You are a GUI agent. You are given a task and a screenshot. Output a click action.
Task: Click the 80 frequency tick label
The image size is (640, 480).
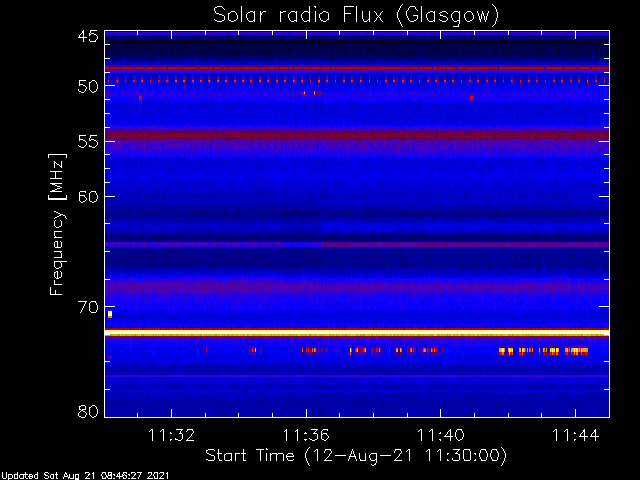(88, 411)
